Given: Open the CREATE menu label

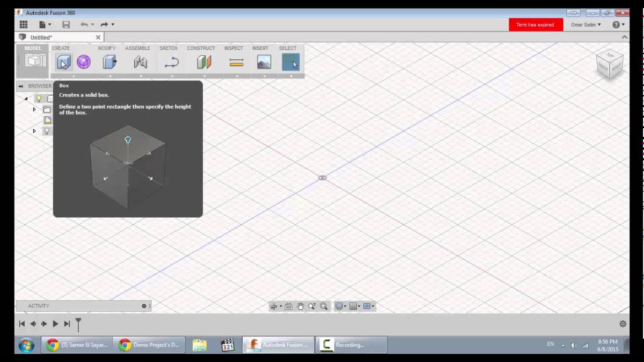Looking at the screenshot, I should (x=61, y=48).
